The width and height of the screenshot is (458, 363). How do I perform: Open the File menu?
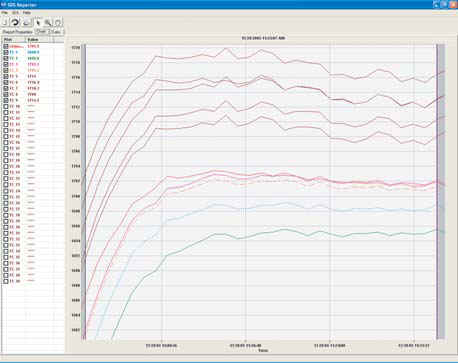point(4,13)
